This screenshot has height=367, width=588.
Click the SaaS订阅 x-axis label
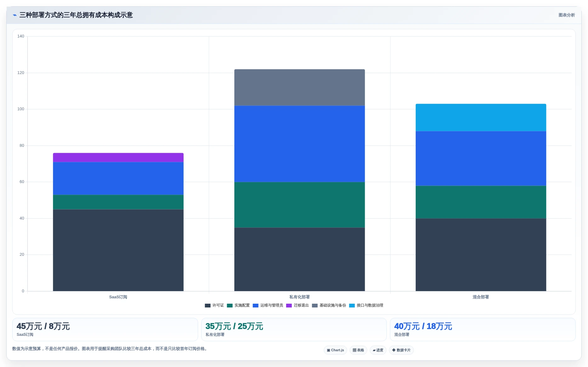click(118, 297)
